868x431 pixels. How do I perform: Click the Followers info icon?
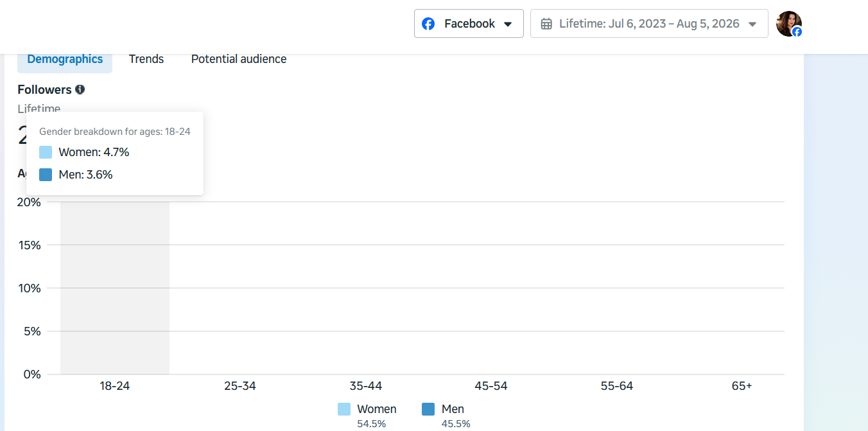pos(80,90)
